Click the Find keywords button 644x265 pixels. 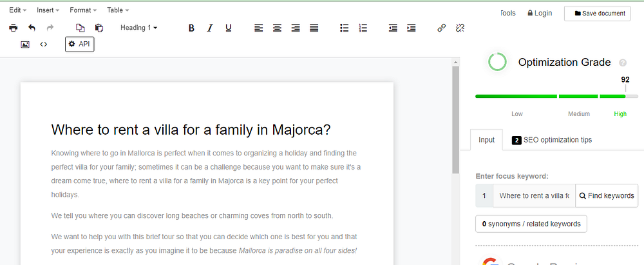point(607,196)
